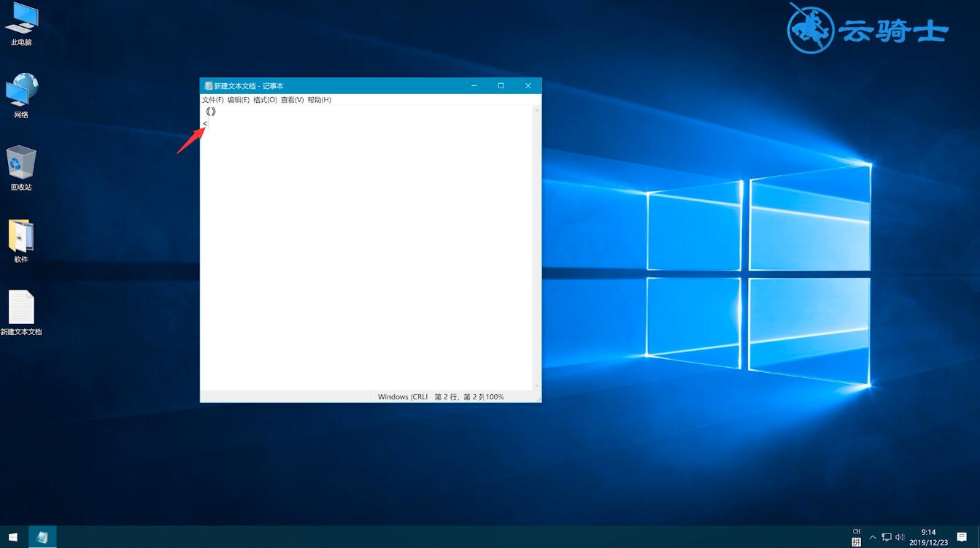Select the 新建文本文档 desktop file icon
Screen dimensions: 980x548
pos(21,313)
